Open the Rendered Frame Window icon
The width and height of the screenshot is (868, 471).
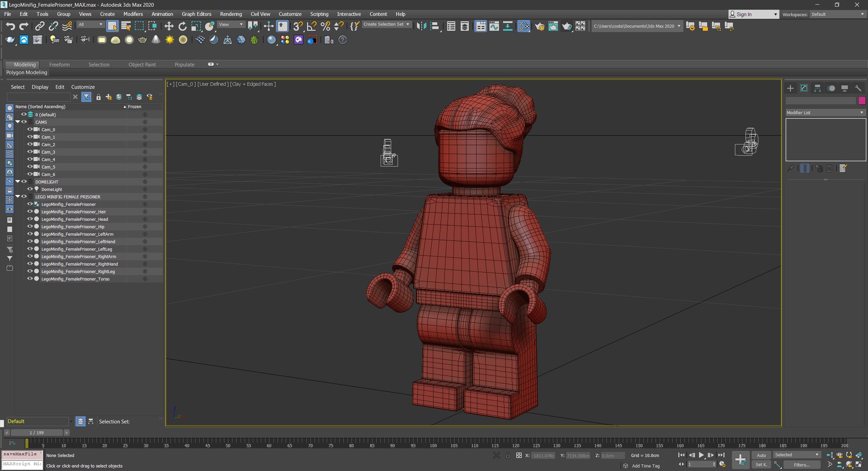pos(553,26)
